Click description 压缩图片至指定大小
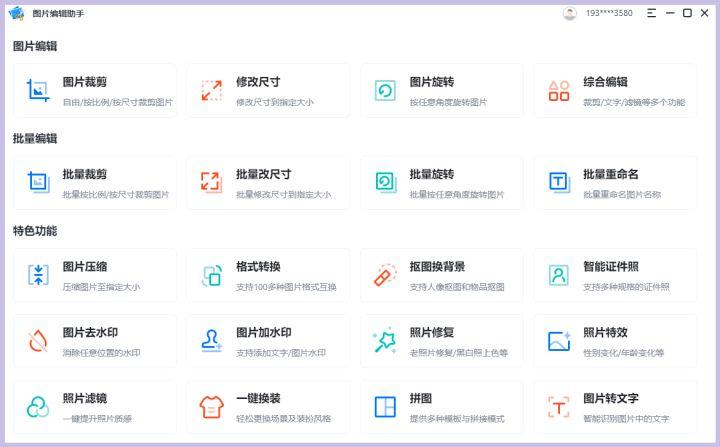Screen dimensions: 720x447 pyautogui.click(x=101, y=287)
